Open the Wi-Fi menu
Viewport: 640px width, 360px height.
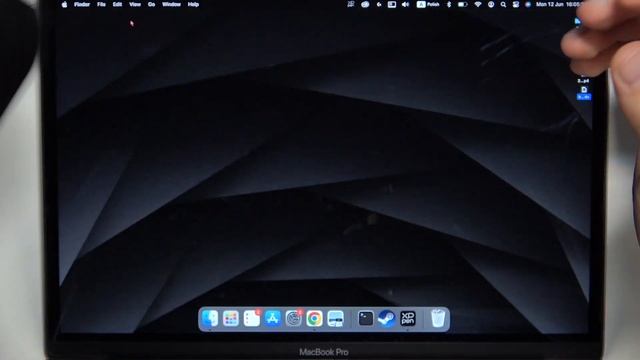click(x=478, y=4)
